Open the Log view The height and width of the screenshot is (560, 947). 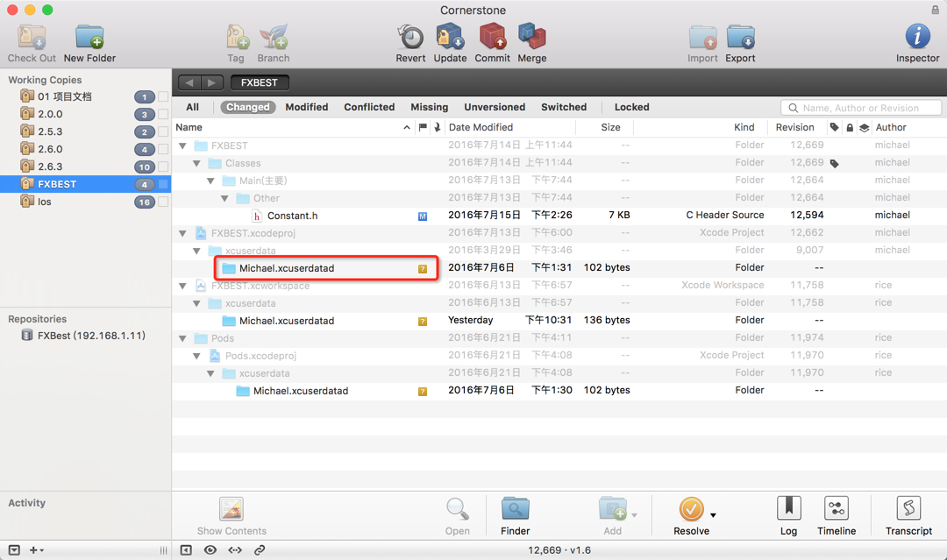(789, 509)
